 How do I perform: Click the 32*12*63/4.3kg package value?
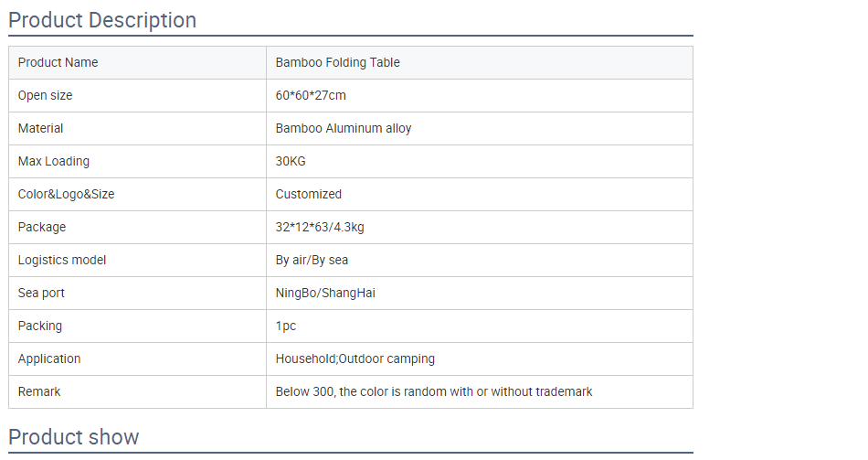320,227
